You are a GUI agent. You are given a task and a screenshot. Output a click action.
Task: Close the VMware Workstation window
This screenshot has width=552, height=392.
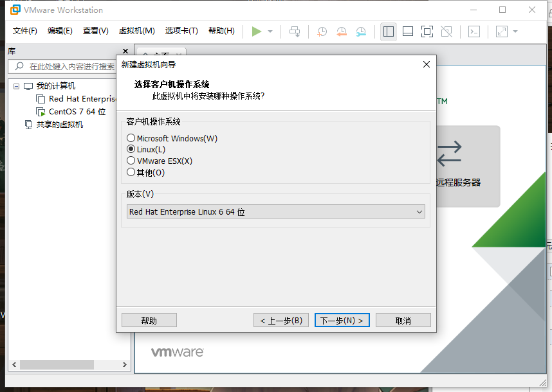532,10
